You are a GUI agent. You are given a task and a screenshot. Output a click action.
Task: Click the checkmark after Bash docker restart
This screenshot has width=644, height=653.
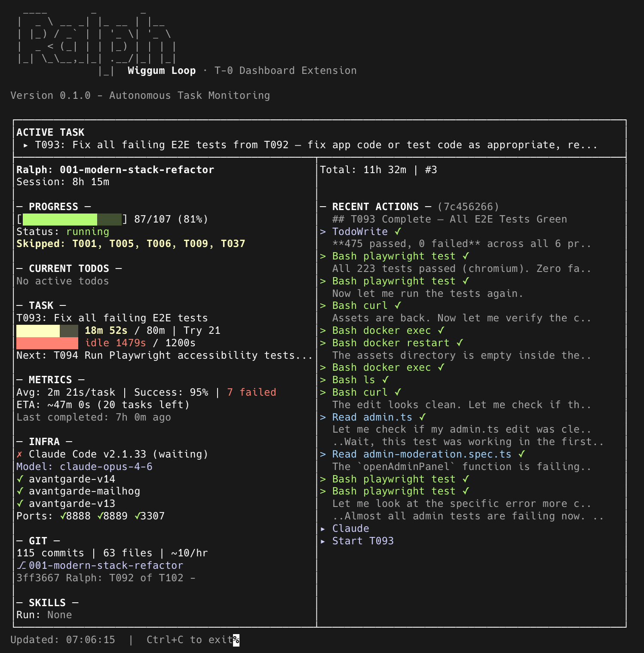460,343
